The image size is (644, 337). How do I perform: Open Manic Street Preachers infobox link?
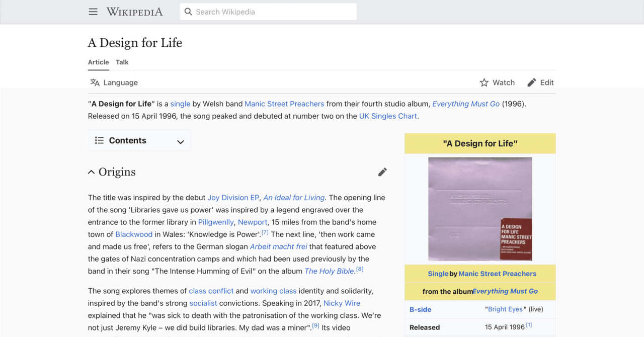(x=497, y=274)
